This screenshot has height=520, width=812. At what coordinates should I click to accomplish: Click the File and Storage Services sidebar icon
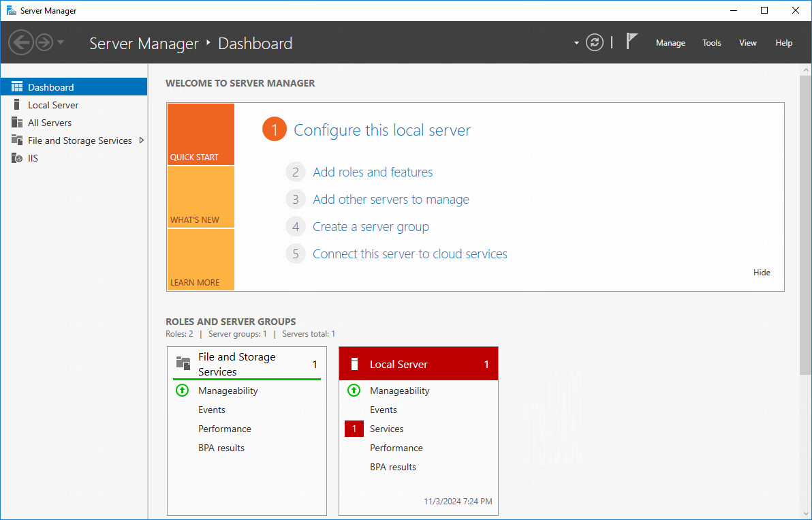click(x=17, y=140)
